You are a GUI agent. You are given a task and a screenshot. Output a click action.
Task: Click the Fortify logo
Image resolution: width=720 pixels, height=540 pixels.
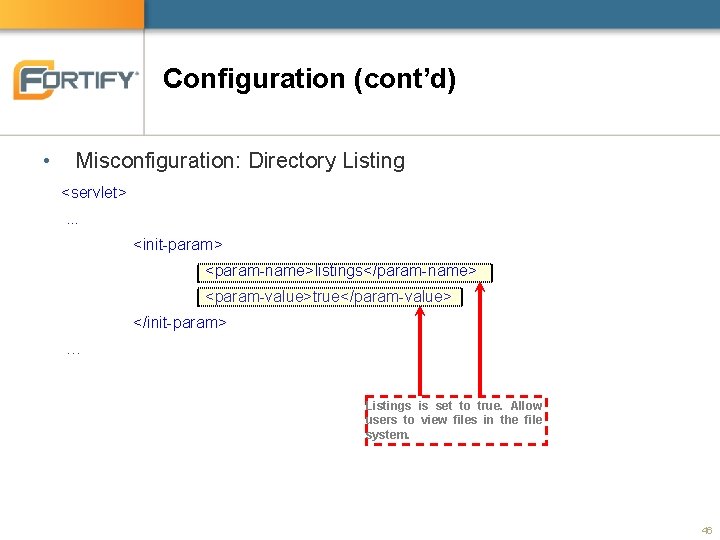pyautogui.click(x=76, y=80)
